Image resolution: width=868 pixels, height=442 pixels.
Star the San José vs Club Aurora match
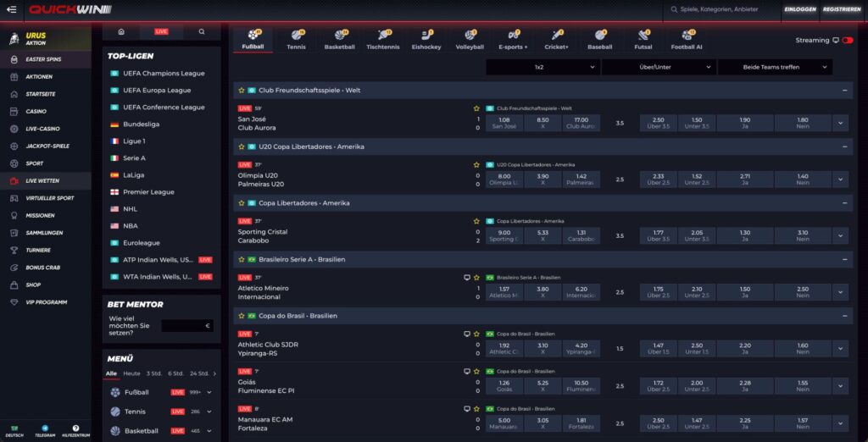476,108
